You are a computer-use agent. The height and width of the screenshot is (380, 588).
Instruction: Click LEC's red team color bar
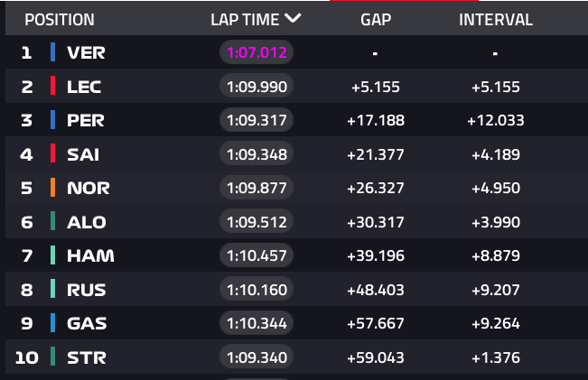click(53, 87)
